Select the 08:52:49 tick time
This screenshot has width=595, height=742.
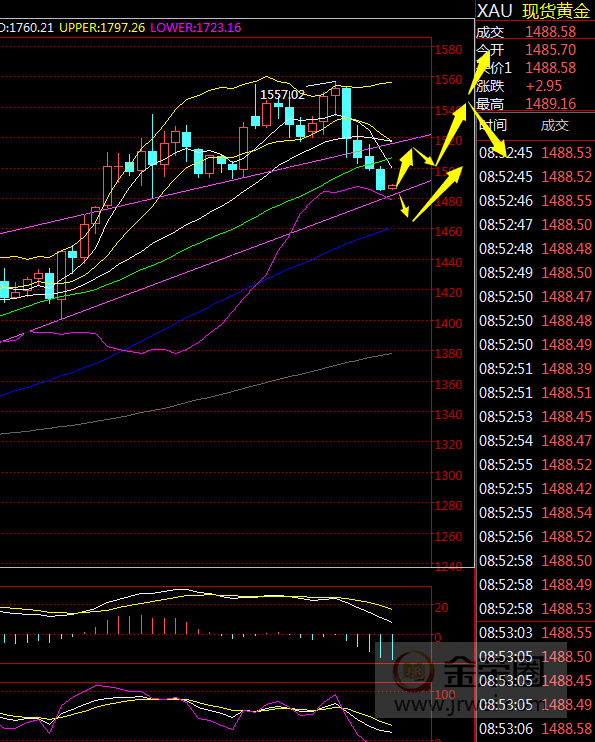pos(506,273)
